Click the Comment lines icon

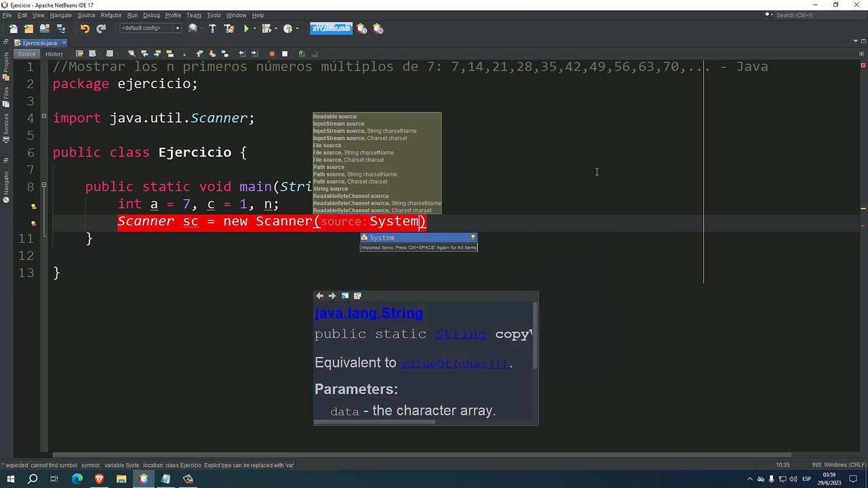pyautogui.click(x=302, y=54)
